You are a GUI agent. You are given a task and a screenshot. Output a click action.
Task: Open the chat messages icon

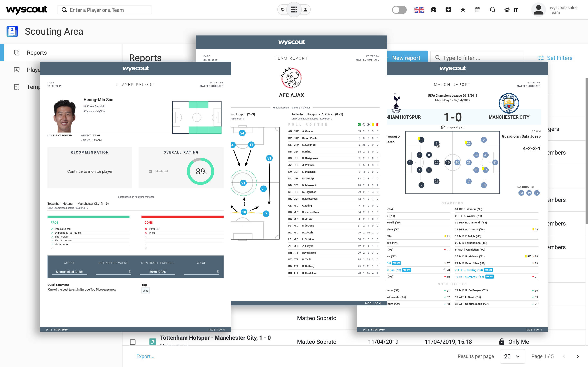pyautogui.click(x=433, y=9)
